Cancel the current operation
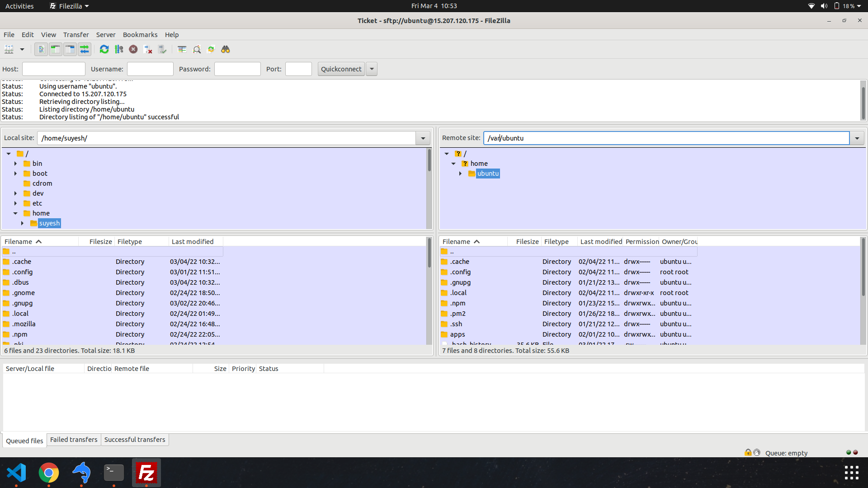 pos(133,49)
